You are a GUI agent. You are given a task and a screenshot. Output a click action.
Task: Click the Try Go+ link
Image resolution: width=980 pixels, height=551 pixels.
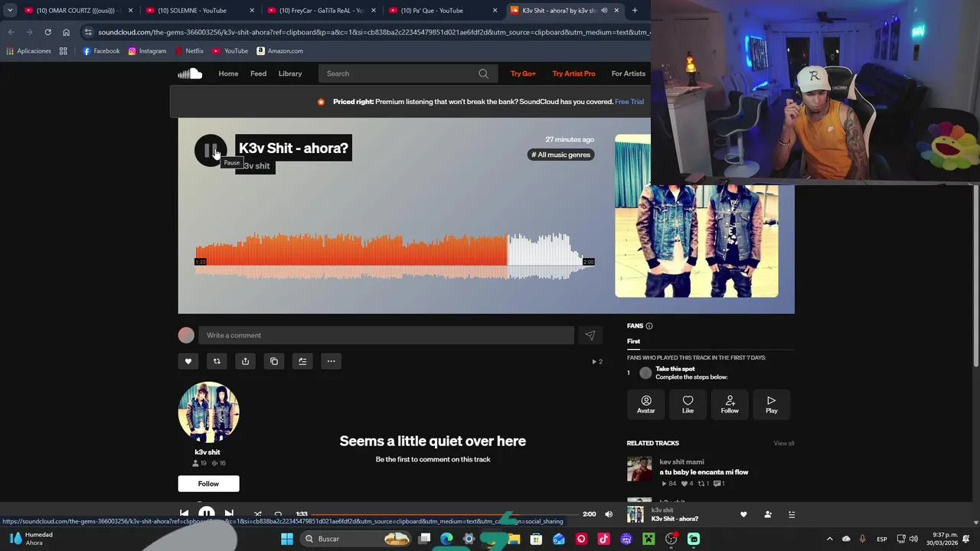523,73
